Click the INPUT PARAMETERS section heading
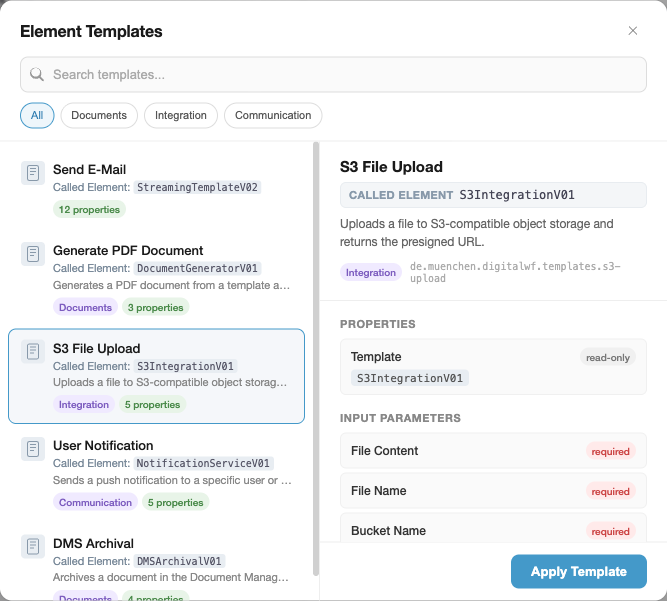 click(x=400, y=418)
